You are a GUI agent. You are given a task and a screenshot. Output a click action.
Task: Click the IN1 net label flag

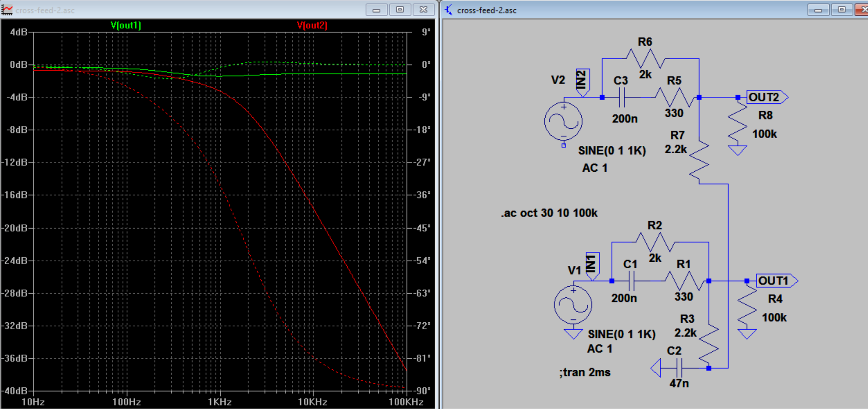592,266
